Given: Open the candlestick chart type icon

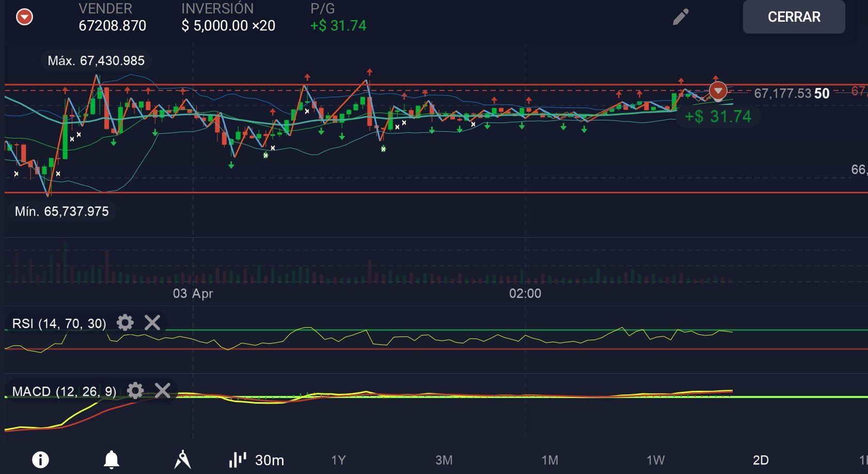Looking at the screenshot, I should [x=238, y=460].
